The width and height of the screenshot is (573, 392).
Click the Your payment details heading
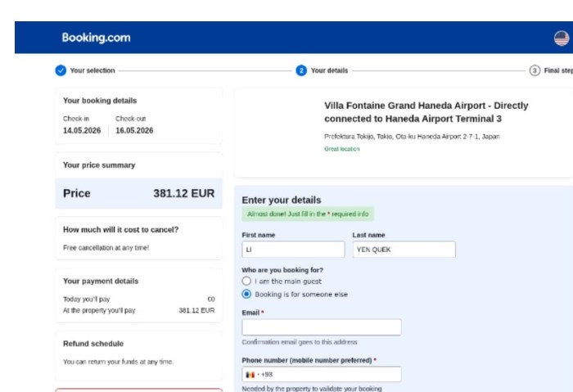click(101, 282)
